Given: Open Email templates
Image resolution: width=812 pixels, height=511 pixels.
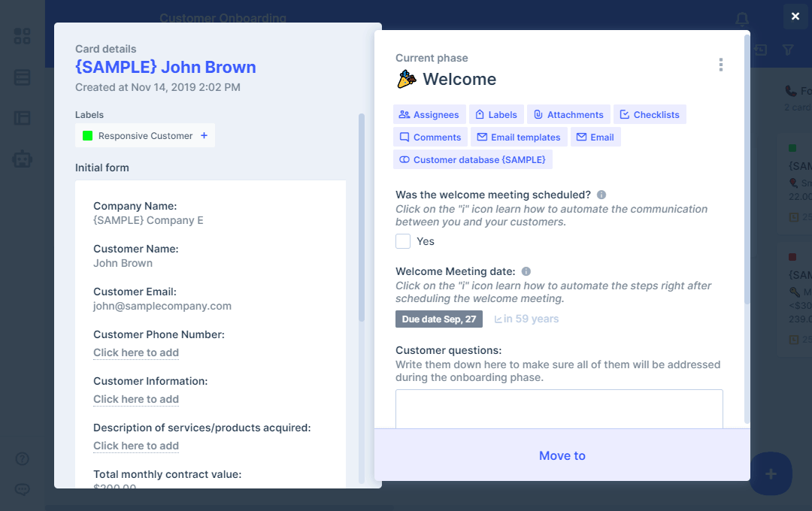Looking at the screenshot, I should click(518, 138).
